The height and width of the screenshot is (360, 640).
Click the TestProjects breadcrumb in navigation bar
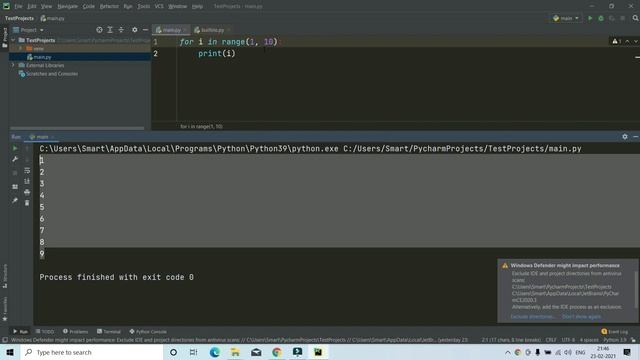[19, 18]
